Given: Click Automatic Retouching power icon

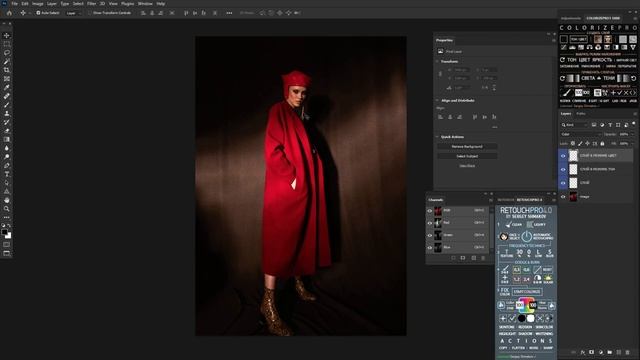Looking at the screenshot, I should [x=527, y=236].
